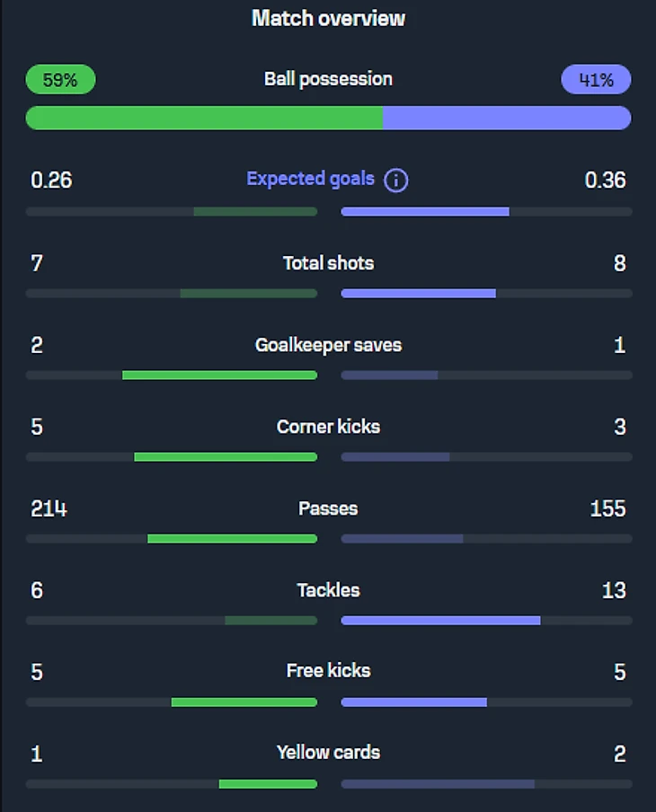The height and width of the screenshot is (812, 656).
Task: Click the purple segment of possession bar
Action: tap(507, 118)
